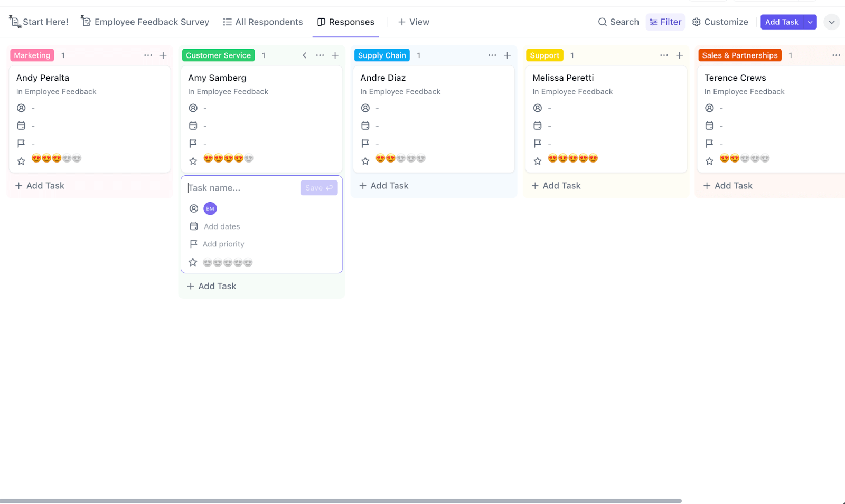Click In Employee Feedback on Andre Diaz card
This screenshot has width=845, height=504.
[x=400, y=91]
